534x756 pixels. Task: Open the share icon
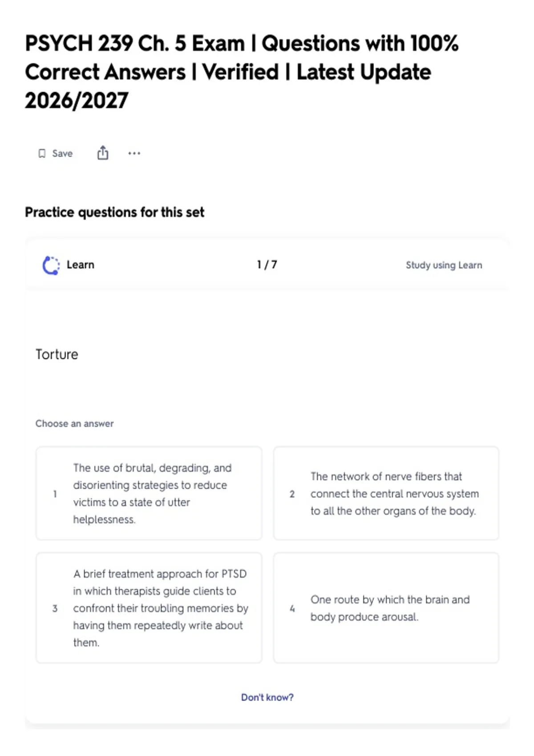pyautogui.click(x=103, y=153)
